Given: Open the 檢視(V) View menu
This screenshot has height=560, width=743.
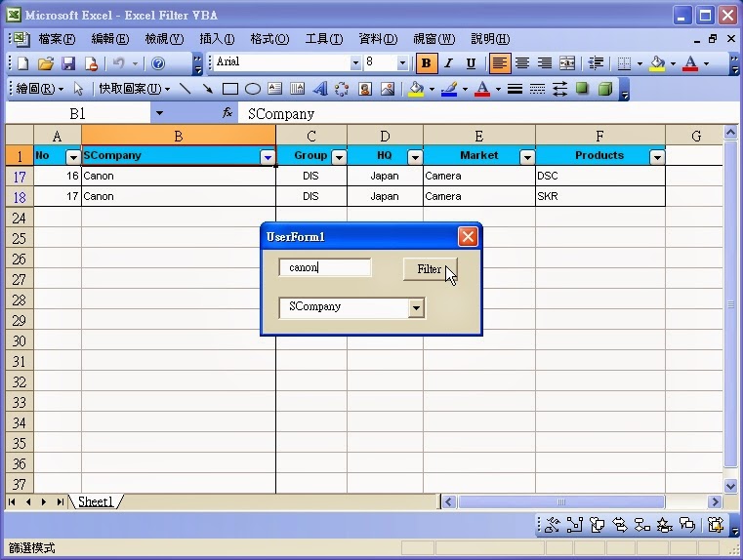Looking at the screenshot, I should point(164,39).
